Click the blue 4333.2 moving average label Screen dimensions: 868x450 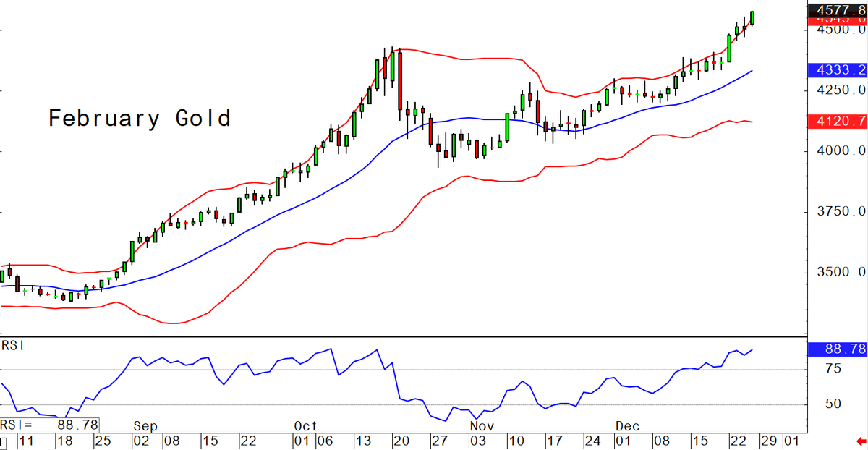click(x=838, y=69)
